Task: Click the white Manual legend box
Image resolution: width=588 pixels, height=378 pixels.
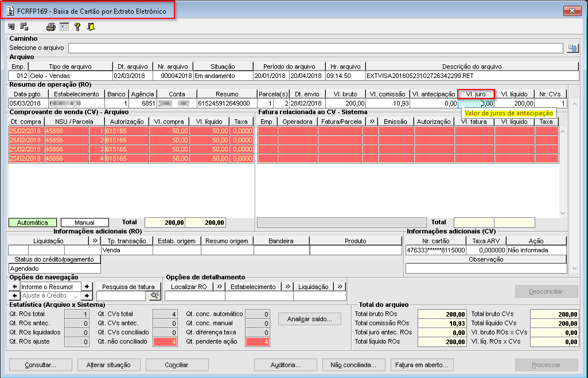Action: point(85,223)
